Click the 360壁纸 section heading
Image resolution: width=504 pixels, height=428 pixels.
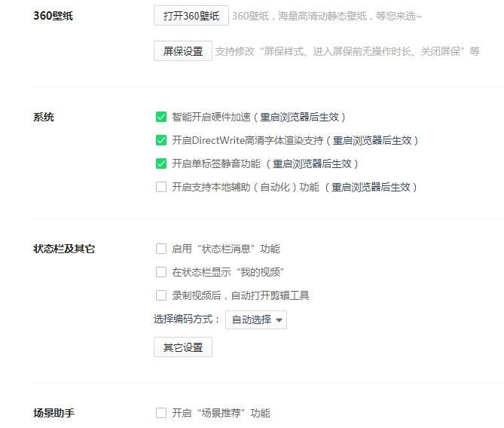coord(53,16)
